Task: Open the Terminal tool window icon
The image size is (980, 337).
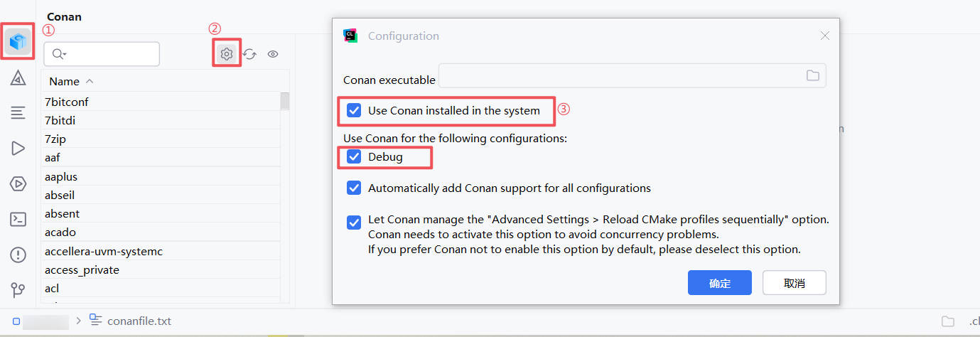Action: [18, 219]
